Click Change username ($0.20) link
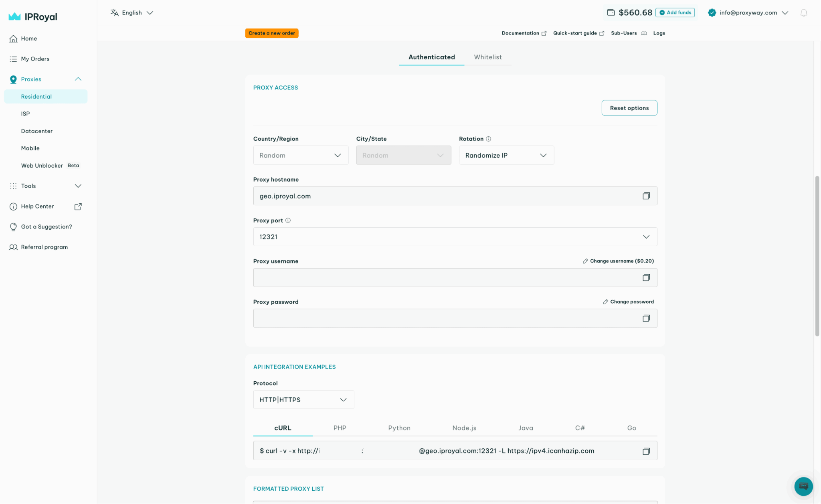Viewport: 821px width, 504px height. 618,261
